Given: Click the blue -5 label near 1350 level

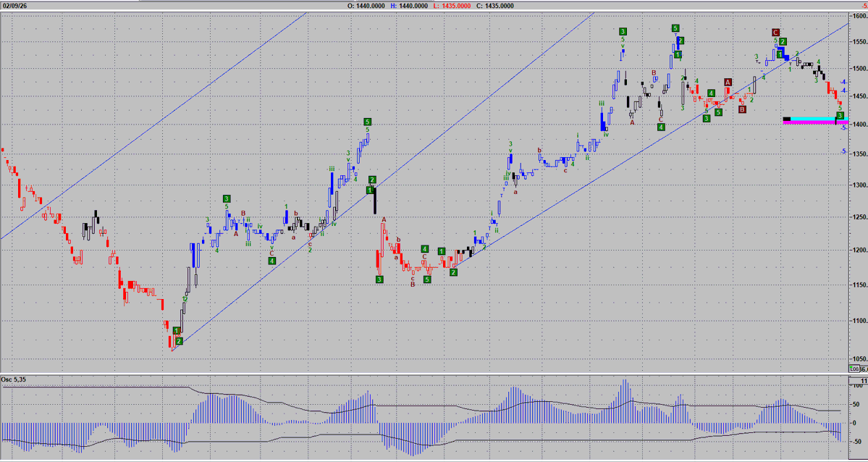Looking at the screenshot, I should pos(843,151).
